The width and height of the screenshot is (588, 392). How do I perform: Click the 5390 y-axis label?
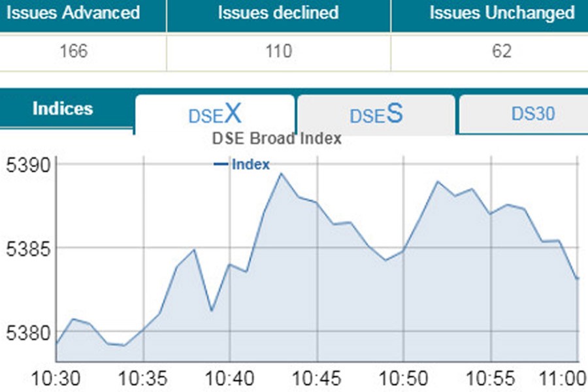click(27, 165)
